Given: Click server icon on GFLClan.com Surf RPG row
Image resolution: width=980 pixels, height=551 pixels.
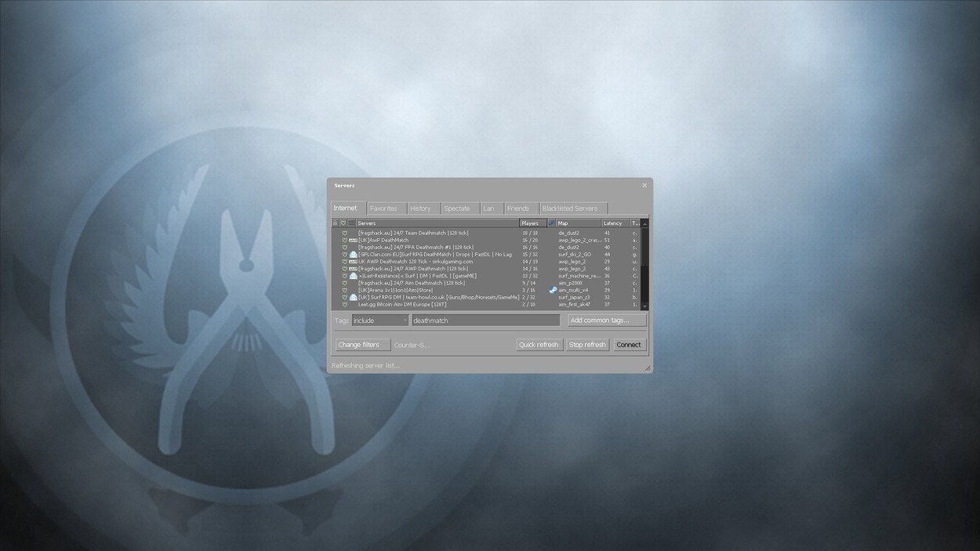Looking at the screenshot, I should pos(353,254).
